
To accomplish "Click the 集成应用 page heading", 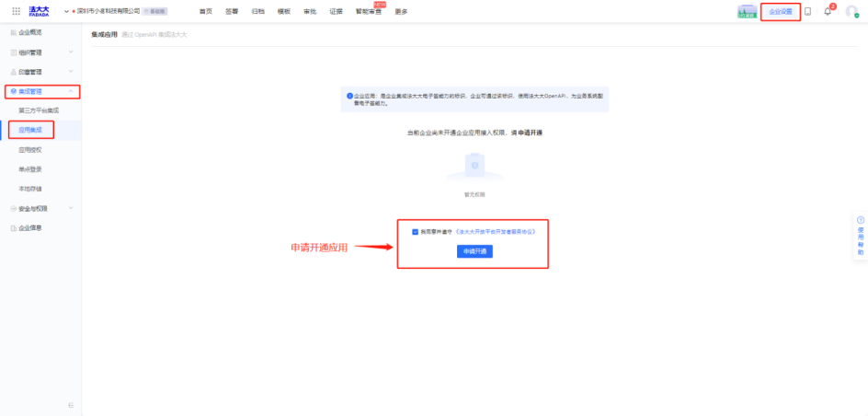I will pyautogui.click(x=105, y=35).
